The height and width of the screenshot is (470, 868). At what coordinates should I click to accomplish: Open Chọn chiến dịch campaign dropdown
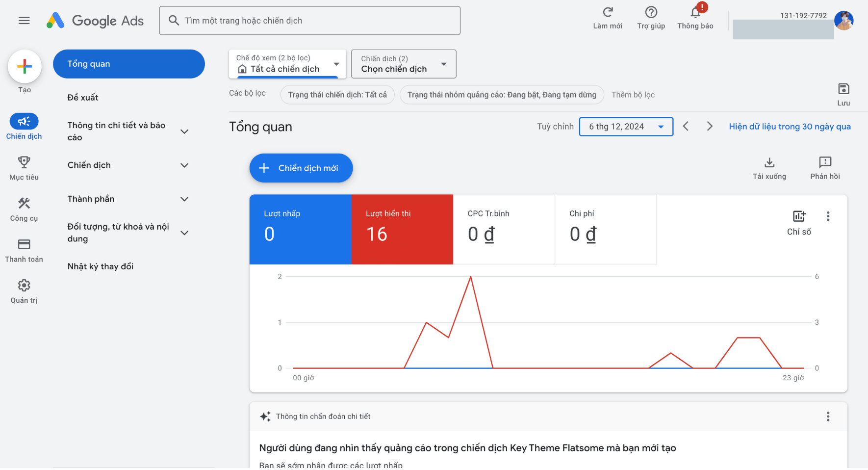click(x=404, y=64)
